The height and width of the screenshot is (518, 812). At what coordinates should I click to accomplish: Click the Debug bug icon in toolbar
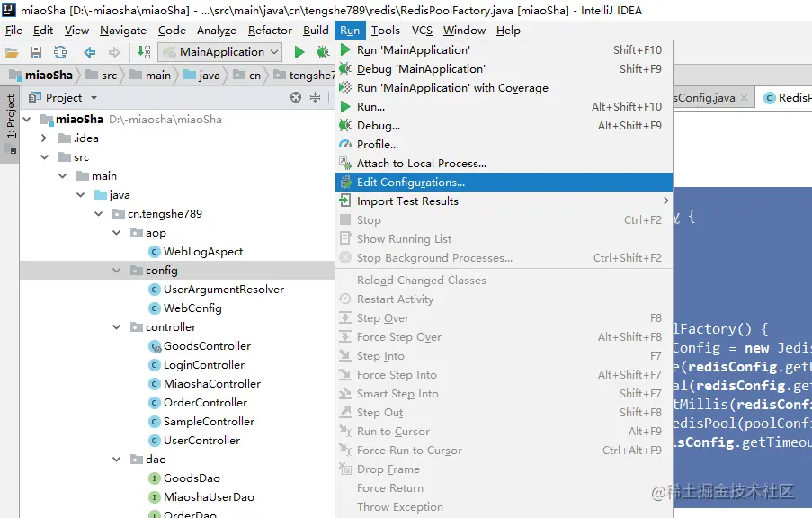[x=323, y=52]
